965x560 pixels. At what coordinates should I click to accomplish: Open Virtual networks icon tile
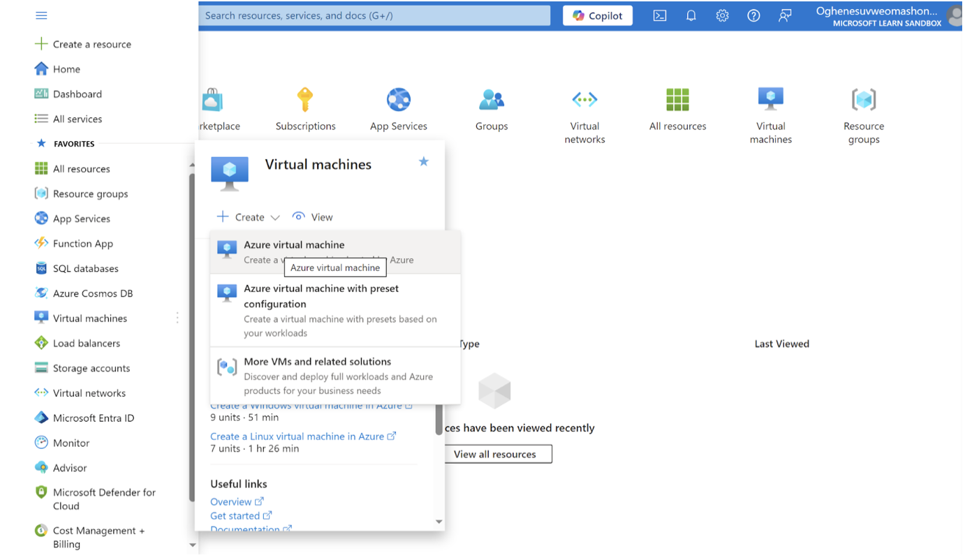[584, 100]
